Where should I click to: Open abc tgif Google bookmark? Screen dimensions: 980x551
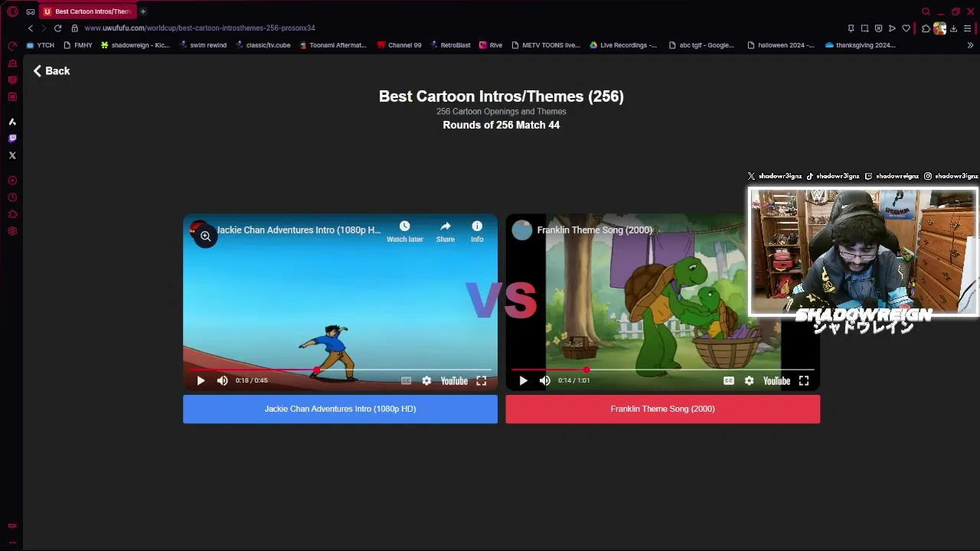click(x=701, y=45)
